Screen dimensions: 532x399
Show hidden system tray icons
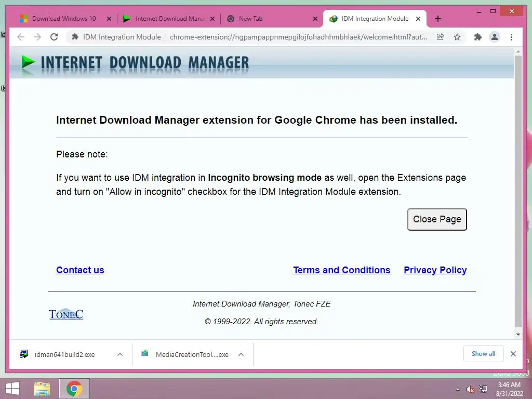[458, 389]
